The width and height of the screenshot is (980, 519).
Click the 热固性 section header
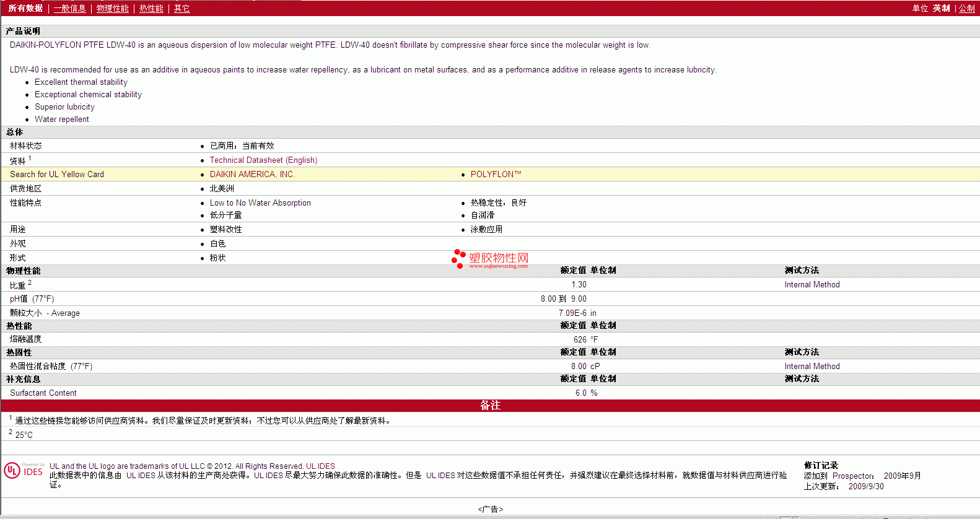pos(19,352)
